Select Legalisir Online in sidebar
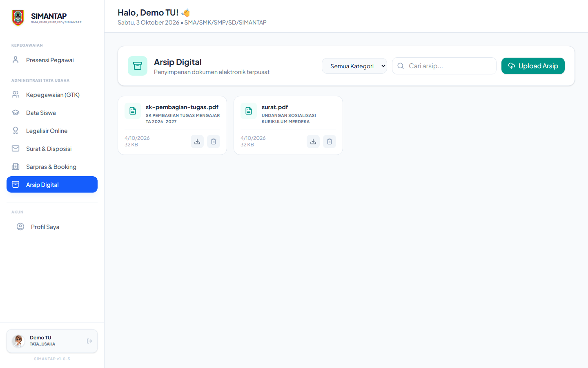588x368 pixels. point(52,131)
